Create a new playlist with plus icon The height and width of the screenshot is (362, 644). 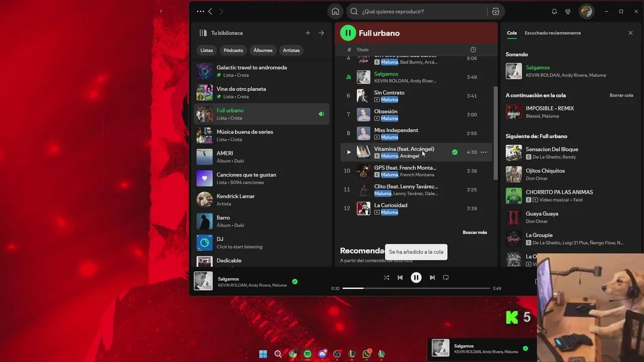pyautogui.click(x=308, y=33)
